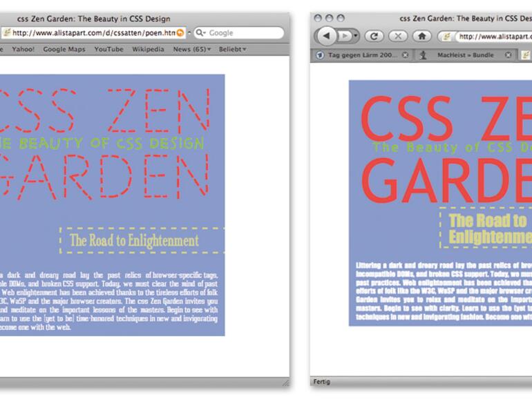Viewport: 532px width, 399px height.
Task: Go to the Firefox home page
Action: pyautogui.click(x=421, y=37)
